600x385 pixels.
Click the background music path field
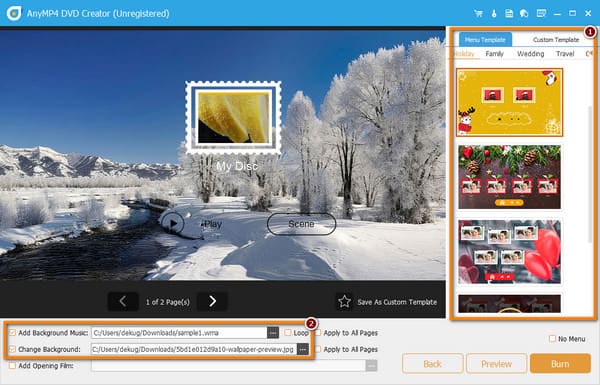tap(179, 333)
